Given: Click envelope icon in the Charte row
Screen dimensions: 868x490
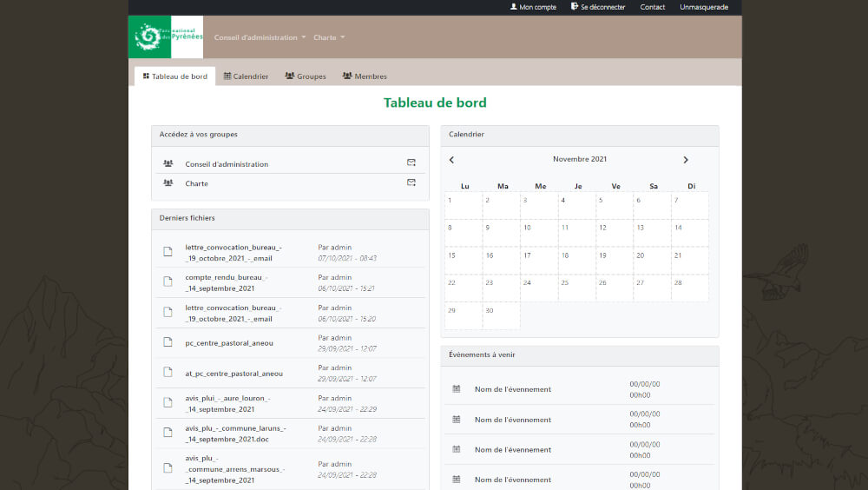Looking at the screenshot, I should click(x=411, y=182).
